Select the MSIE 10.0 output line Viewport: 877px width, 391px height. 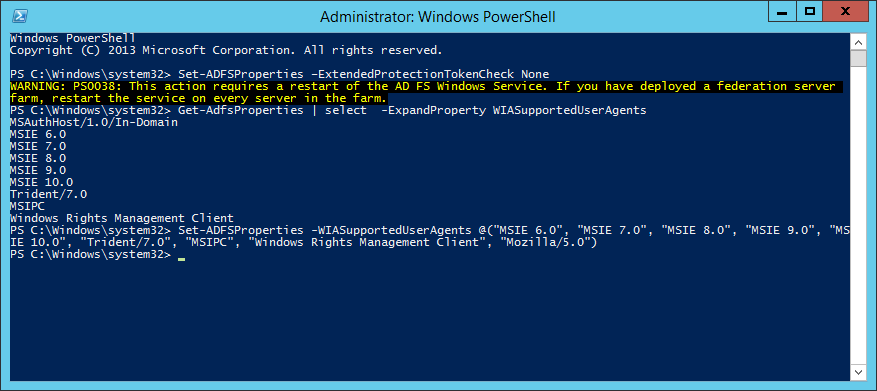(41, 182)
